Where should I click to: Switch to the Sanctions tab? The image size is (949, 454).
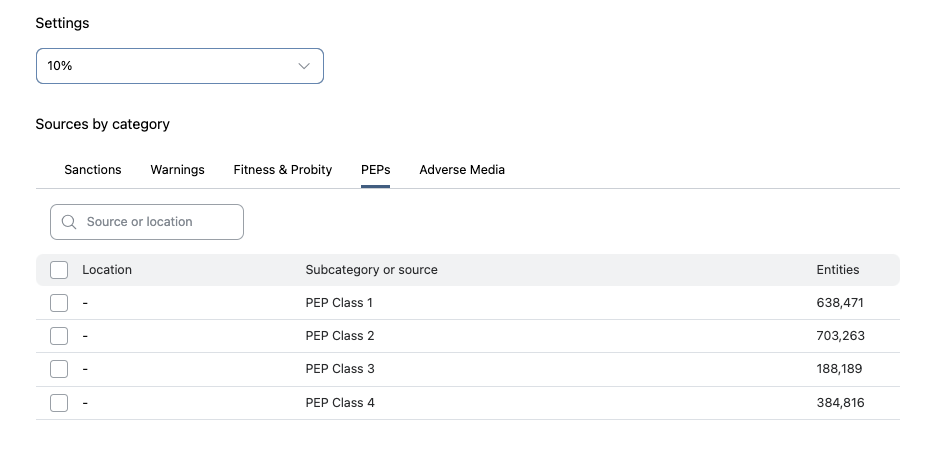[93, 170]
